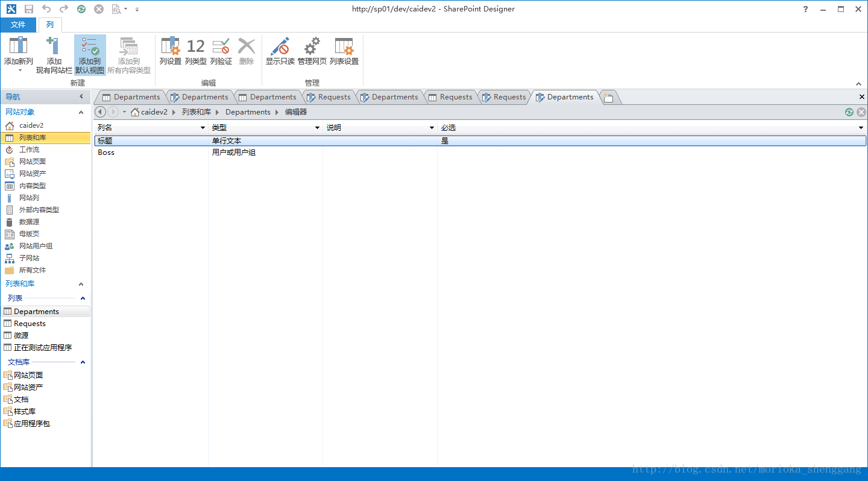Select the 正在测试应用程序 list

click(x=43, y=348)
